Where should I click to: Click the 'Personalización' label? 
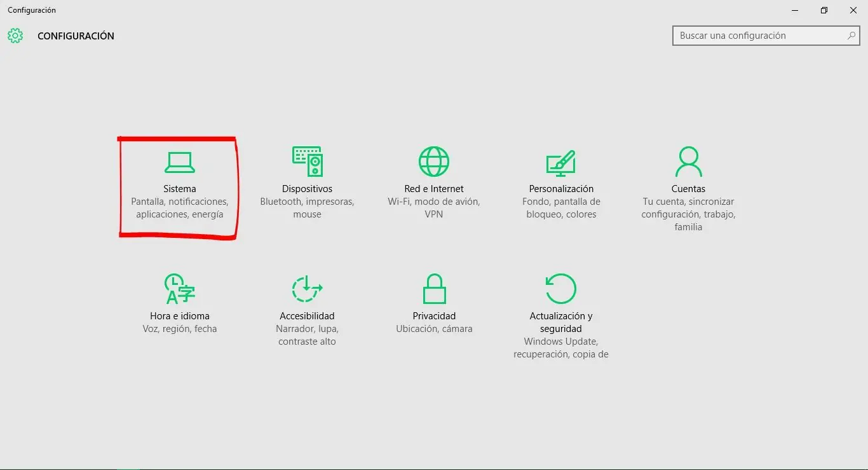[x=561, y=189]
